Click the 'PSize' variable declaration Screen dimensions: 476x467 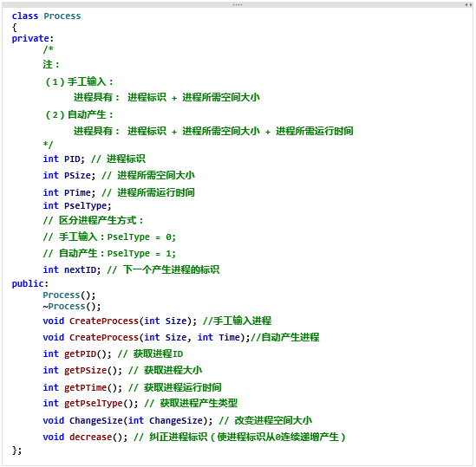pyautogui.click(x=77, y=175)
